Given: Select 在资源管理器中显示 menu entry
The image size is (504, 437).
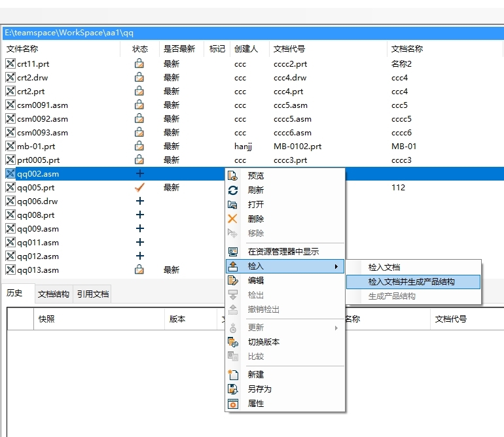Looking at the screenshot, I should [x=285, y=252].
